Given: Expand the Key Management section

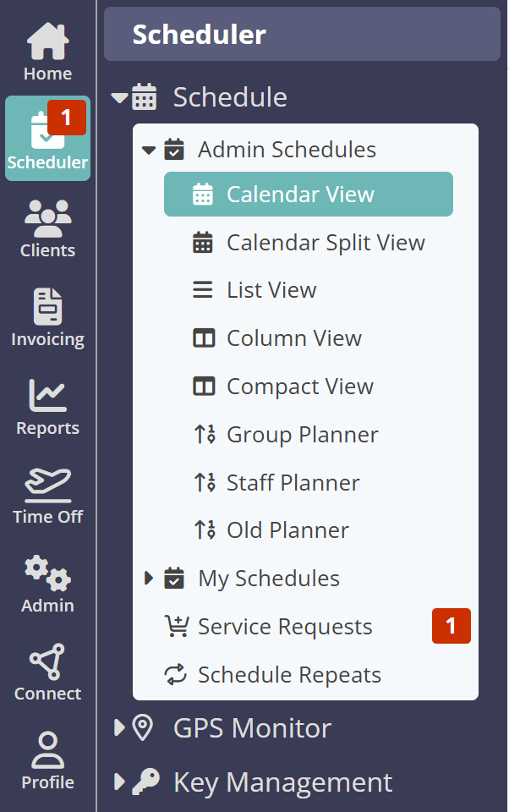Looking at the screenshot, I should [x=119, y=782].
